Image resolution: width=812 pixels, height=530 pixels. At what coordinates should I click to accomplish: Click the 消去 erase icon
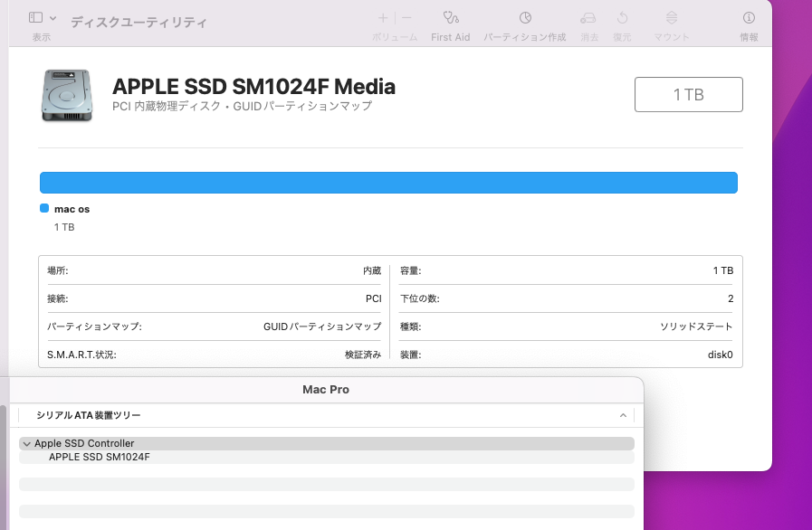589,18
